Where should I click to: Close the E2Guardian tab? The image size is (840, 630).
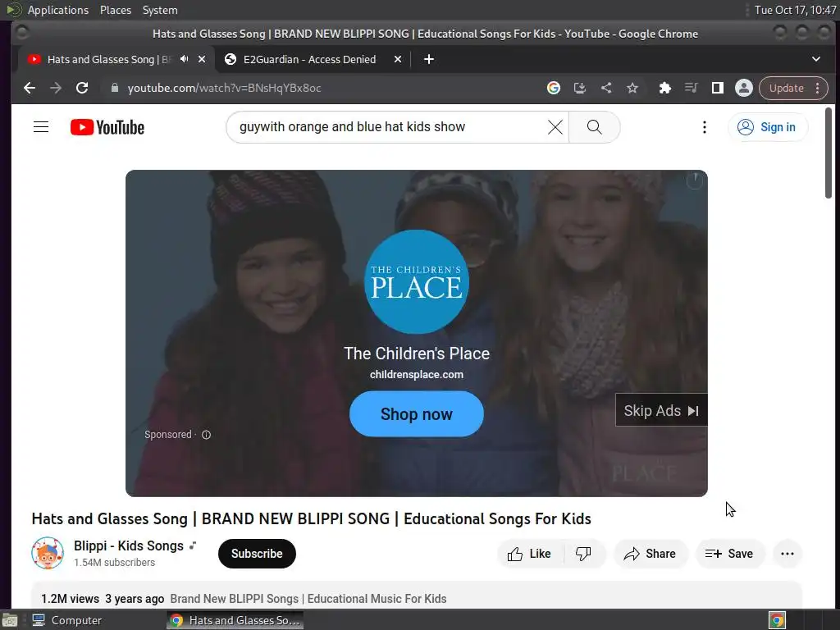[398, 59]
